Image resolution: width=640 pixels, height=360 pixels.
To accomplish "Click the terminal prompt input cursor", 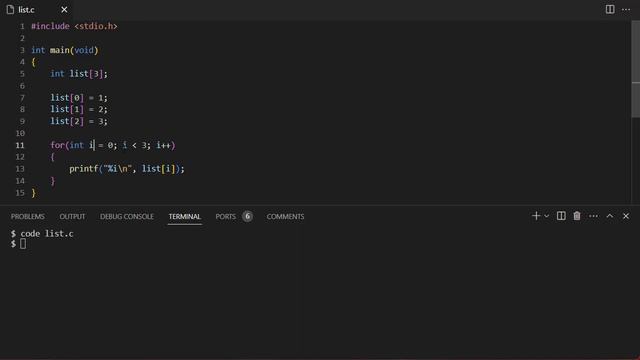I will point(23,244).
